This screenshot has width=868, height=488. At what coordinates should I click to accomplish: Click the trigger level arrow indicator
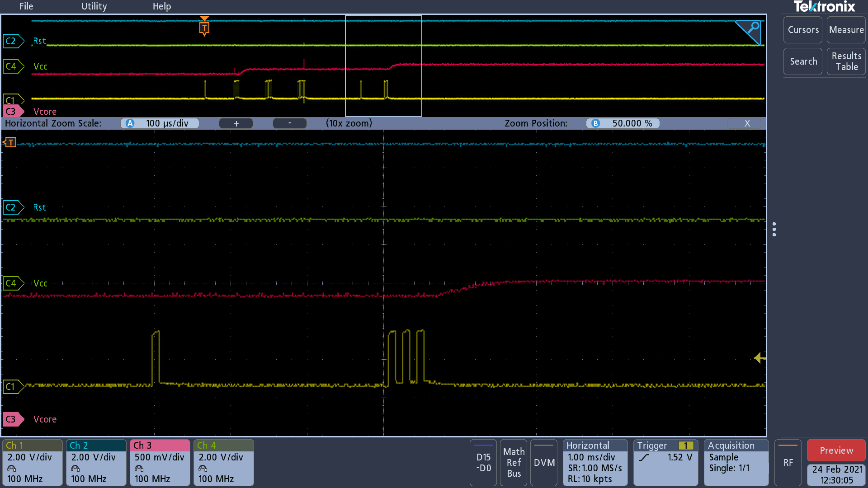pyautogui.click(x=759, y=358)
